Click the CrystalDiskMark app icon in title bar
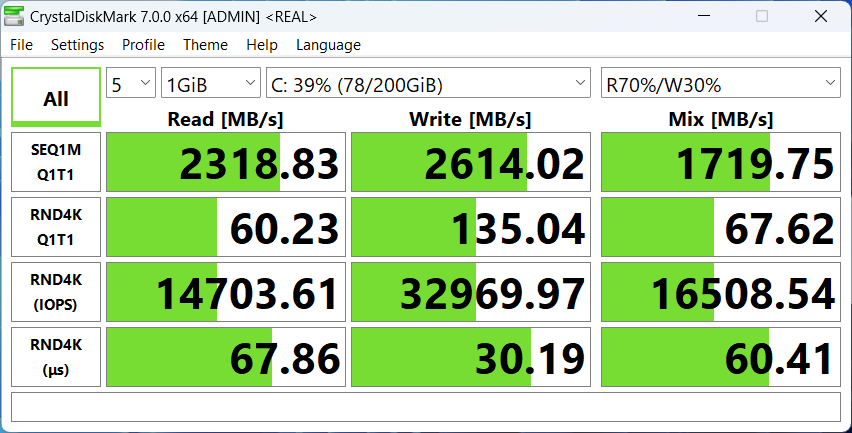The height and width of the screenshot is (433, 852). coord(15,16)
